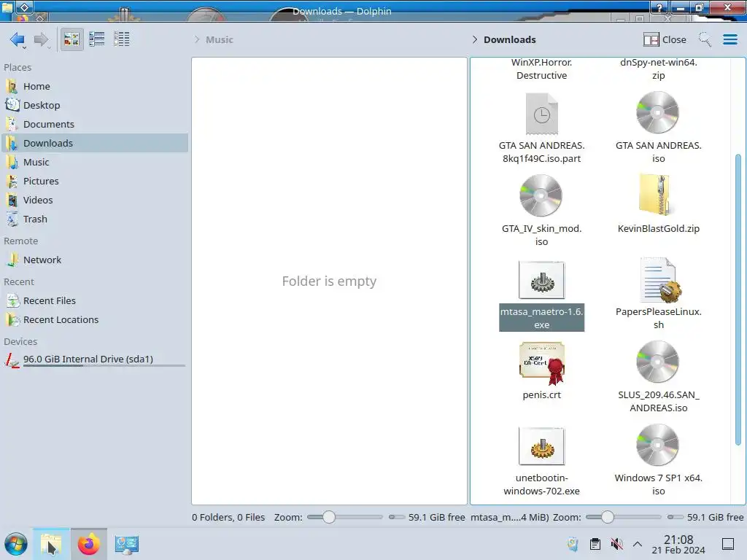Select unetbootin-windows-702.exe icon
The image size is (747, 560).
click(x=542, y=446)
